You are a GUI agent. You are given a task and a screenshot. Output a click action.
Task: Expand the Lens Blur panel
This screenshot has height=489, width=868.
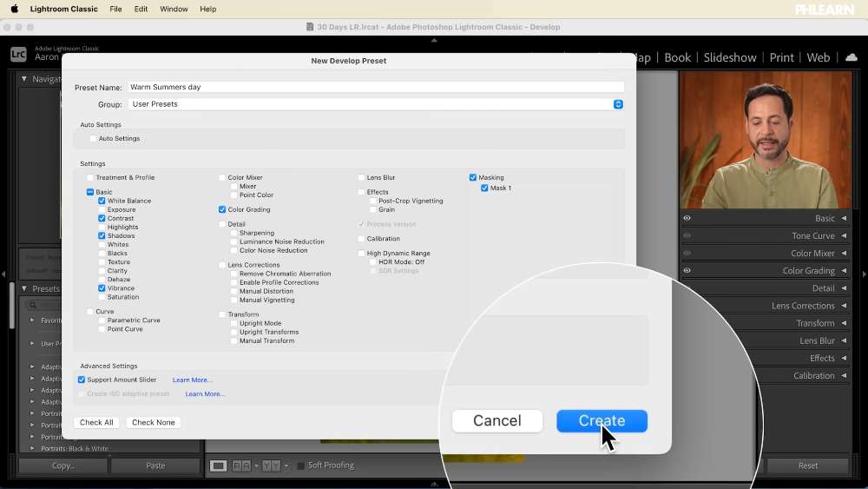tap(844, 340)
